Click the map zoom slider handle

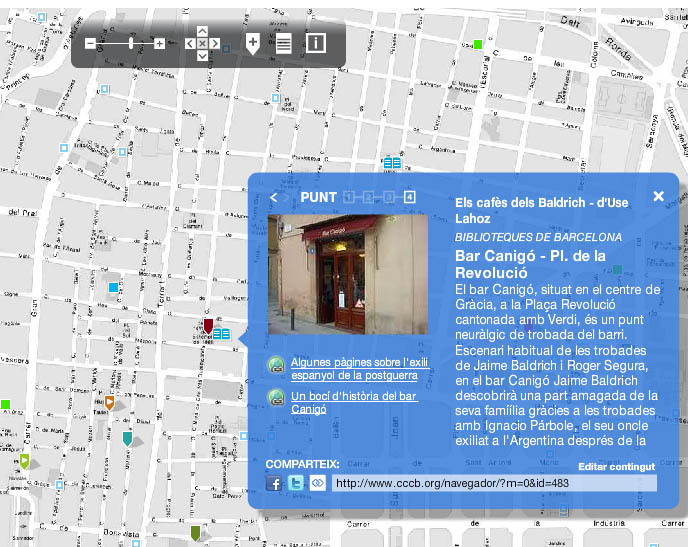(131, 43)
